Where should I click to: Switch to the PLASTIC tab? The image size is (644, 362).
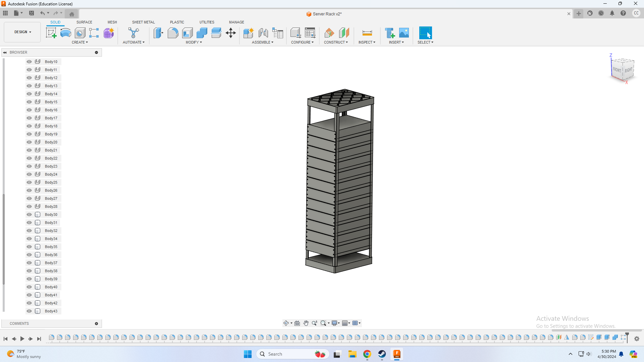coord(177,22)
